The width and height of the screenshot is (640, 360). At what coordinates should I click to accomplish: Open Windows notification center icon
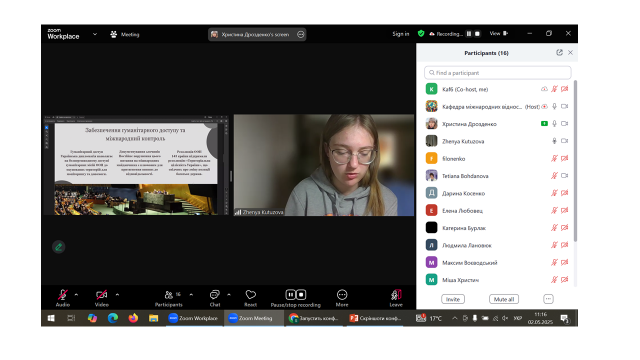point(564,318)
